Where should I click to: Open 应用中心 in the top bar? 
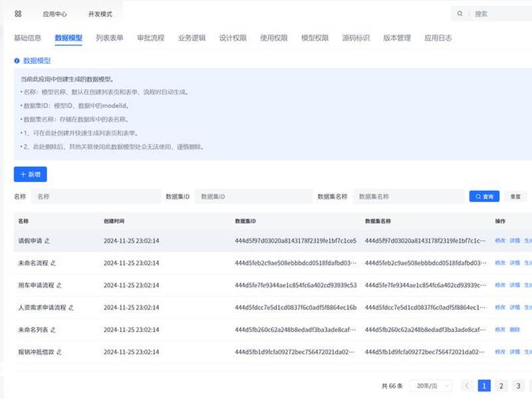pos(55,14)
